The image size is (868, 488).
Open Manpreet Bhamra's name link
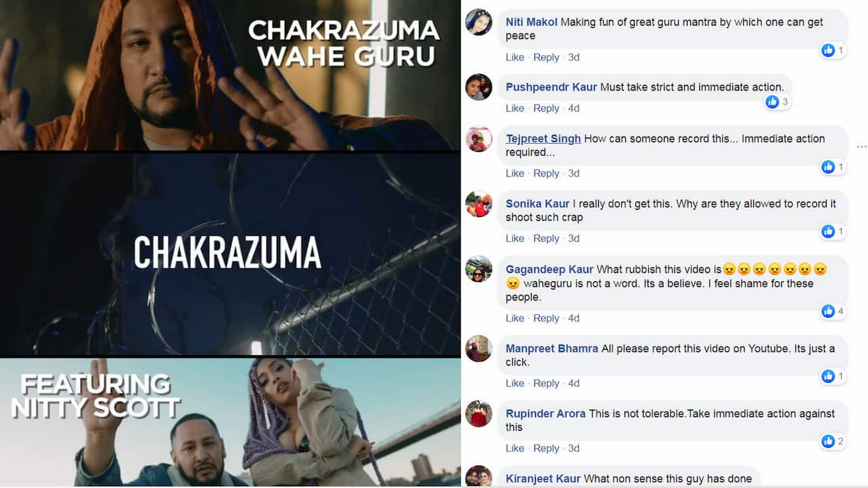pos(552,348)
